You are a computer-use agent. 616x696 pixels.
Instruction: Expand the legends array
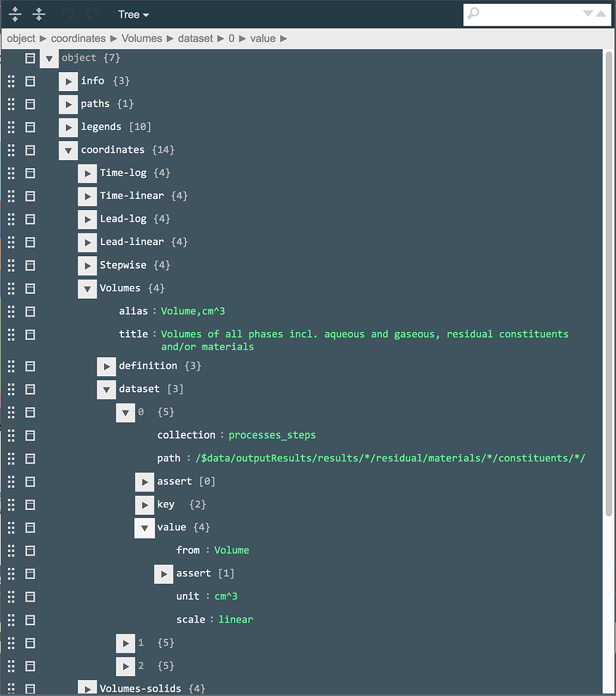[68, 127]
